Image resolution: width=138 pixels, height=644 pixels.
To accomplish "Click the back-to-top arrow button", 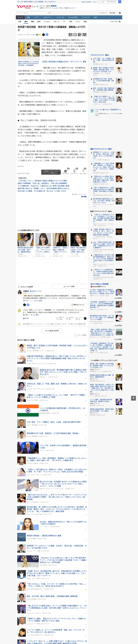I will [133, 398].
